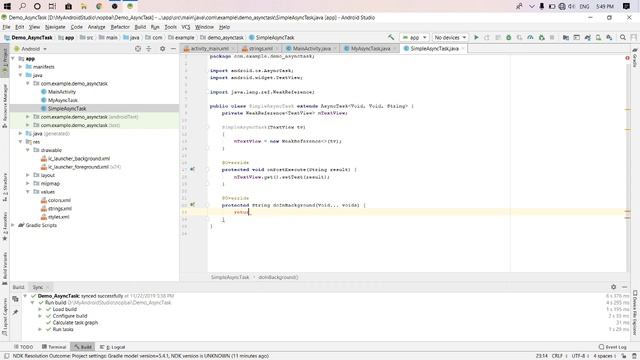Hide the Build panel with the minus icon

[x=624, y=287]
